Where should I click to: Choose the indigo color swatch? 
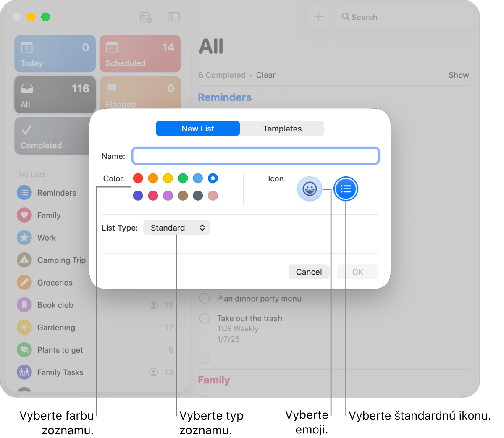pos(138,196)
